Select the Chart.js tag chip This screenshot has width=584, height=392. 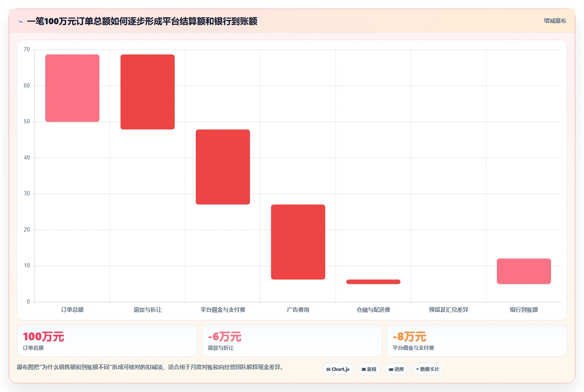[x=338, y=369]
